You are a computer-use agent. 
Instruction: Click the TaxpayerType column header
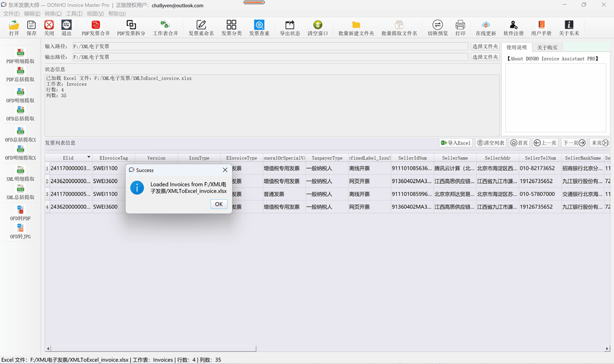[x=327, y=158]
